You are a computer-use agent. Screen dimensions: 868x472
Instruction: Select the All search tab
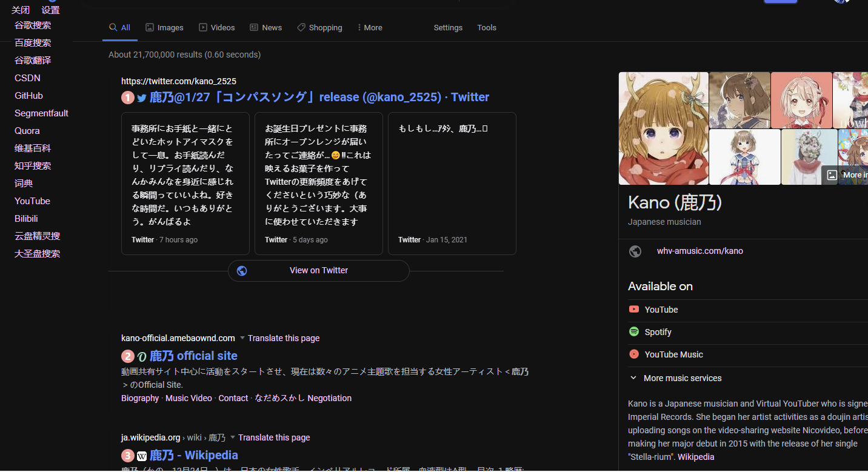pos(119,28)
